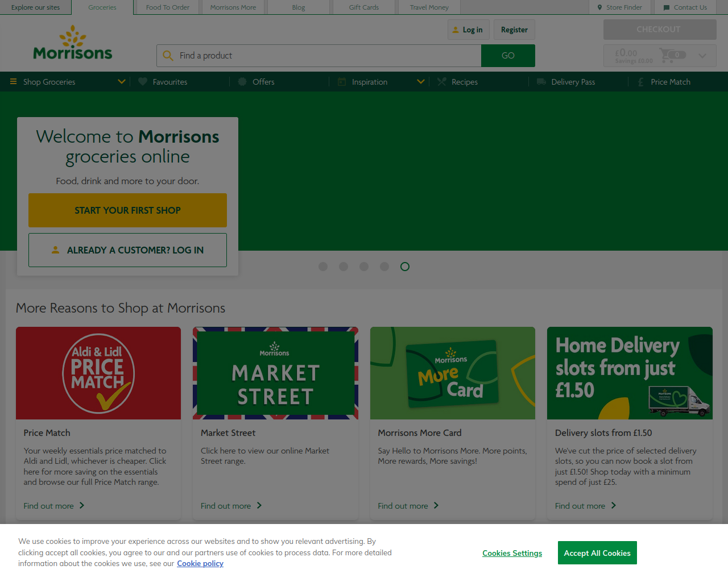Click the Register button
The image size is (728, 582).
[x=514, y=30]
